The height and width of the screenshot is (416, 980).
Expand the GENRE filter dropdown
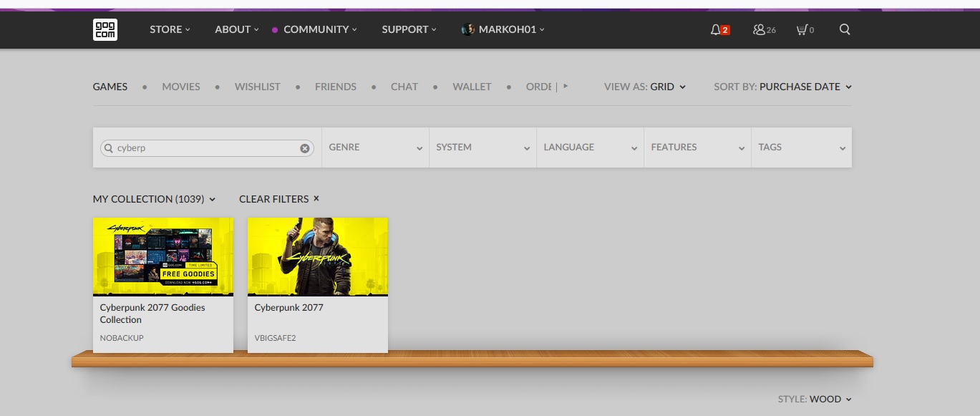[376, 147]
